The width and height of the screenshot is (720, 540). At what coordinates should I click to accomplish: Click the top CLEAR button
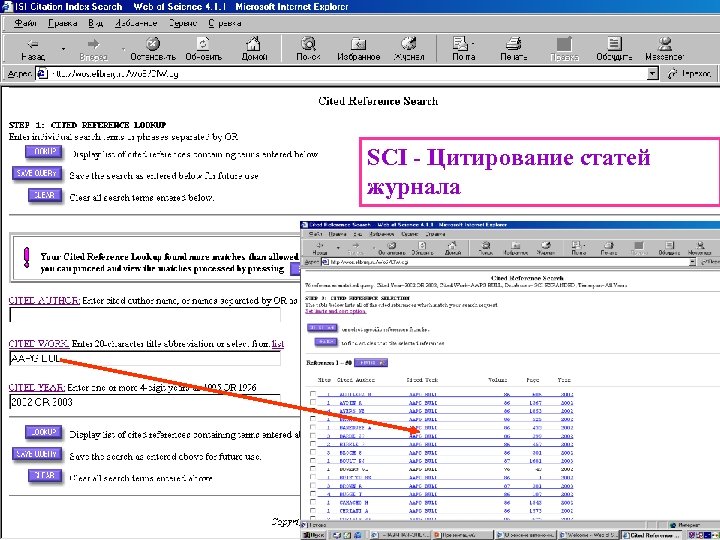45,195
